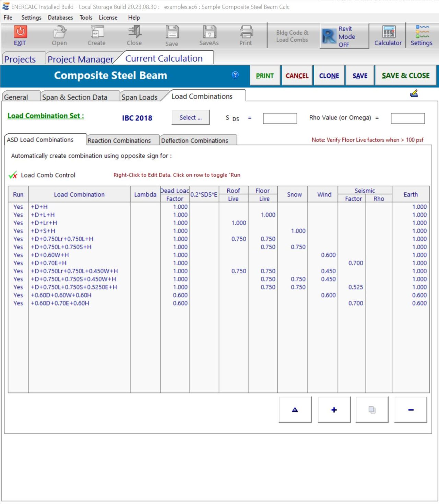The height and width of the screenshot is (504, 439).
Task: Click the red EXIT power icon
Action: tap(20, 32)
